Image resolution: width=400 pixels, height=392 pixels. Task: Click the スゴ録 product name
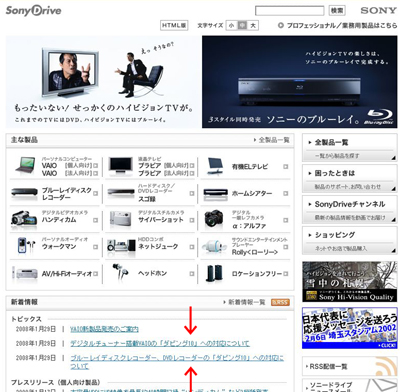click(147, 199)
